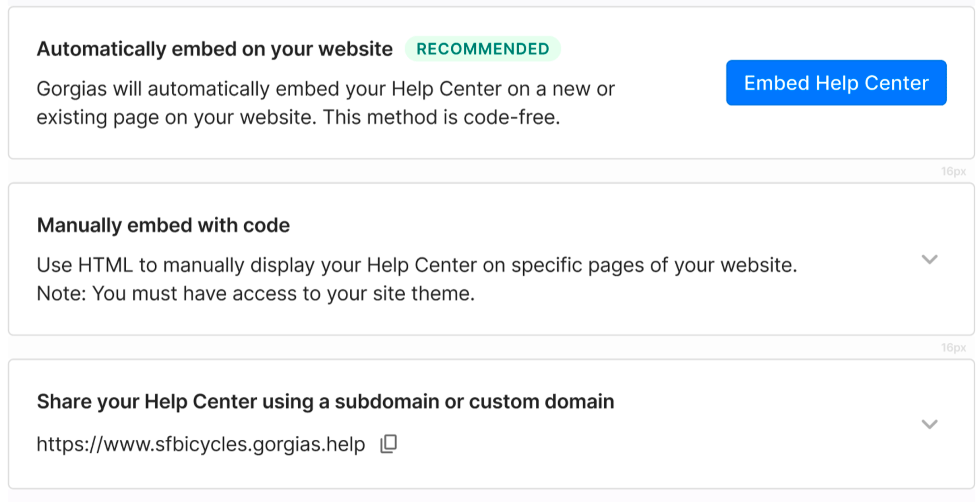This screenshot has height=502, width=980.
Task: Select the Automatically embed on your website heading
Action: (x=215, y=48)
